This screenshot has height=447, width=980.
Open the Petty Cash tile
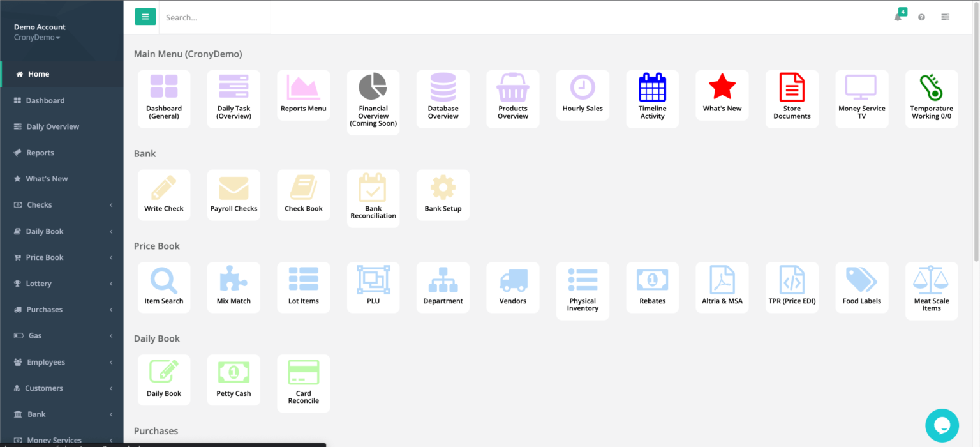point(234,379)
